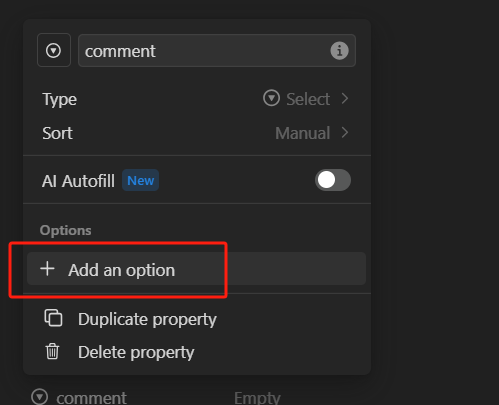The image size is (499, 405).
Task: Click the New badge beside AI Autofill
Action: [x=140, y=180]
